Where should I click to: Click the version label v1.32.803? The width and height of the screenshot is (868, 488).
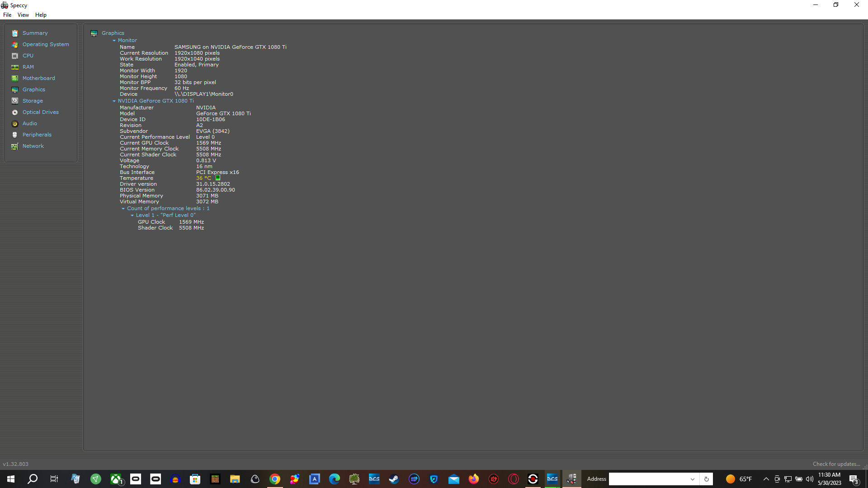point(16,464)
